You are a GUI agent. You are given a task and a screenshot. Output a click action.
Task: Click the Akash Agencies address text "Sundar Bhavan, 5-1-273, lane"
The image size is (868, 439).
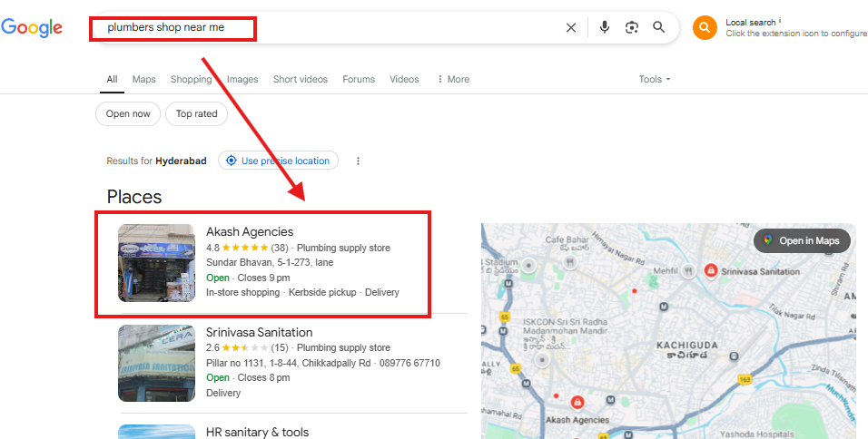coord(270,263)
